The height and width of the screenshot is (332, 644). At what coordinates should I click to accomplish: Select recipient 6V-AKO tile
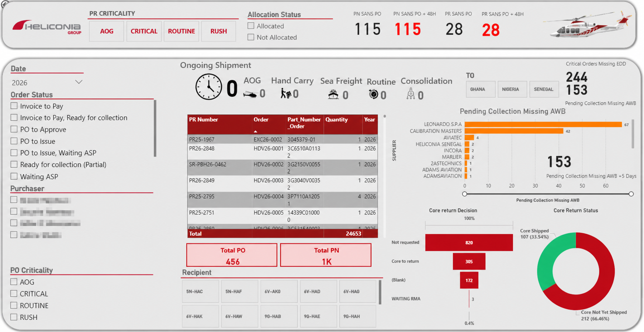click(x=279, y=291)
